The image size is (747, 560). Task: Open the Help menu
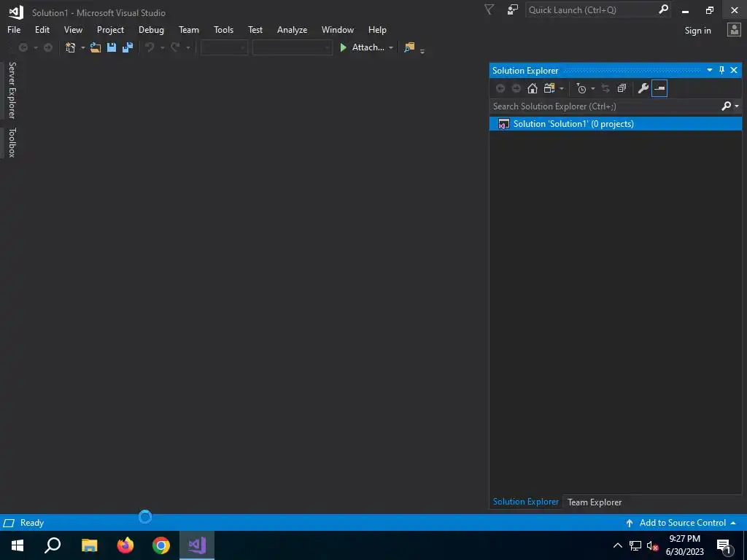(377, 29)
